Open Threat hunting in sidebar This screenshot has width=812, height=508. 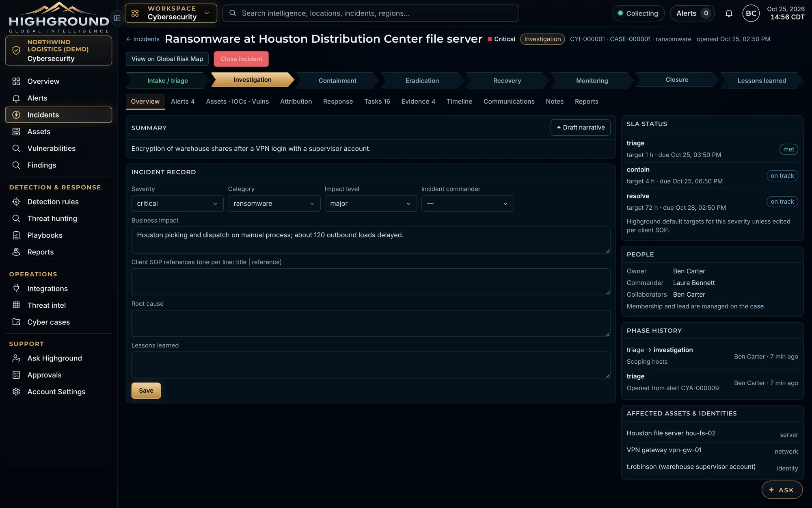click(x=58, y=219)
